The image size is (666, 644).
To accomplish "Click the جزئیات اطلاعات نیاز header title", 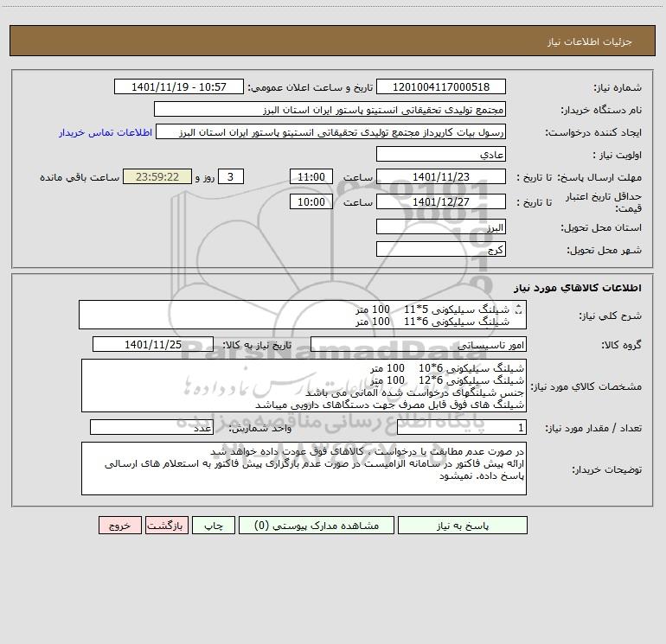I will pyautogui.click(x=589, y=41).
